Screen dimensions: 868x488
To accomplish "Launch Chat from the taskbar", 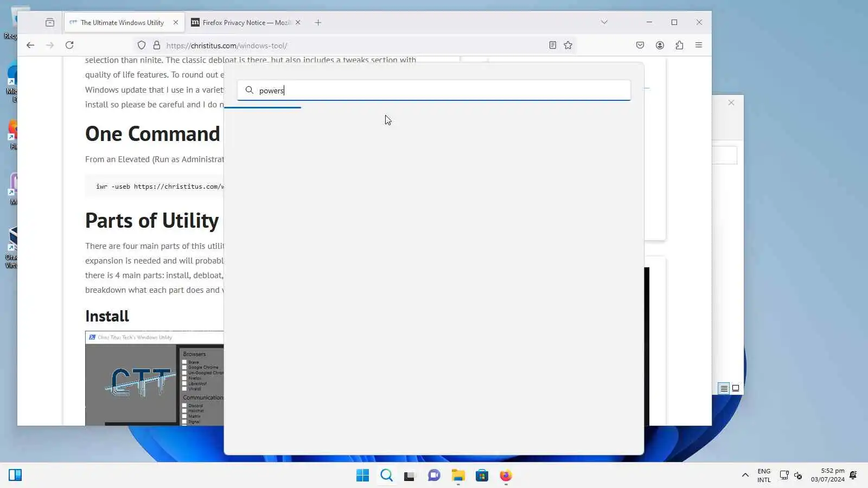I will 434,476.
